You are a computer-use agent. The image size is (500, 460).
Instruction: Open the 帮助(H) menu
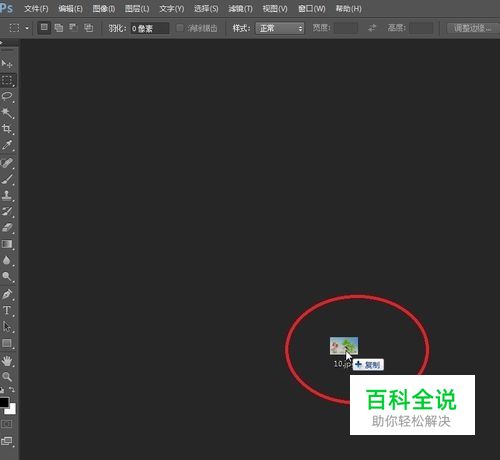(348, 9)
